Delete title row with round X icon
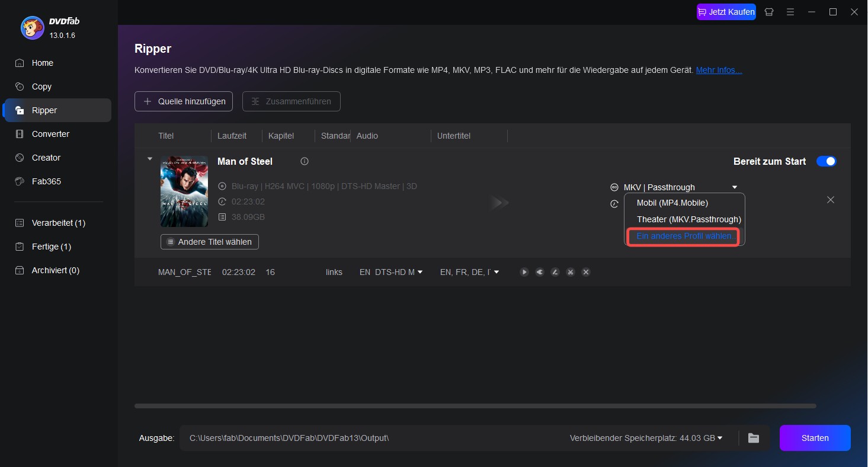The height and width of the screenshot is (467, 868). coord(586,272)
